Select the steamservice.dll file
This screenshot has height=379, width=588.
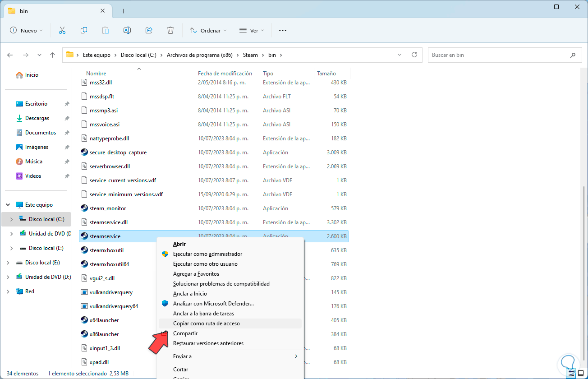tap(109, 222)
